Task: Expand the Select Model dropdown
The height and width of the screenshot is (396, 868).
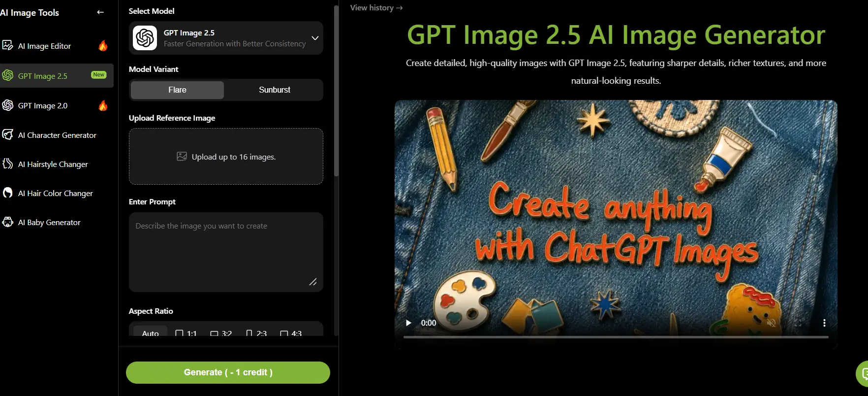Action: [x=226, y=38]
